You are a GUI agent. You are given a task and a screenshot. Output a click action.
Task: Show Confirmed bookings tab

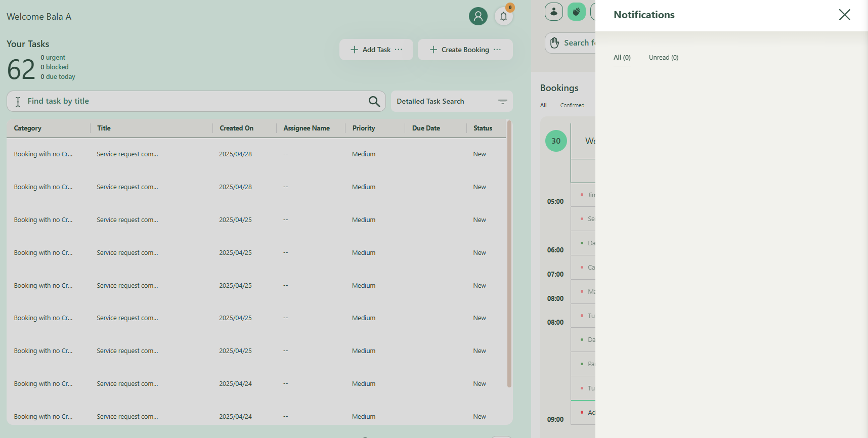coord(572,105)
